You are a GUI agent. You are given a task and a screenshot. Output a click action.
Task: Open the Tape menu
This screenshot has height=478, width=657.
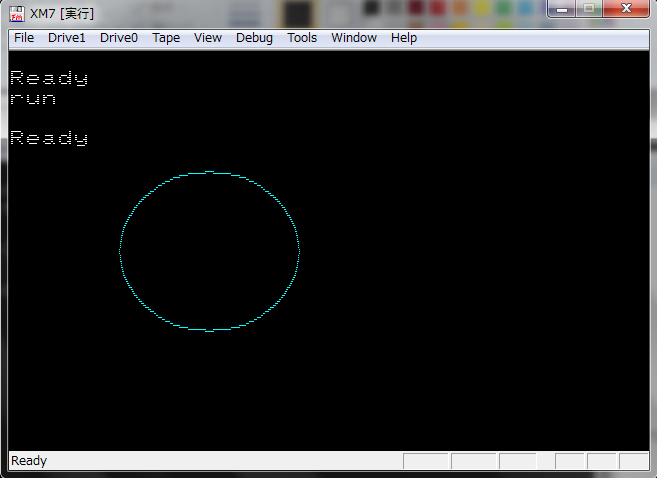[166, 38]
